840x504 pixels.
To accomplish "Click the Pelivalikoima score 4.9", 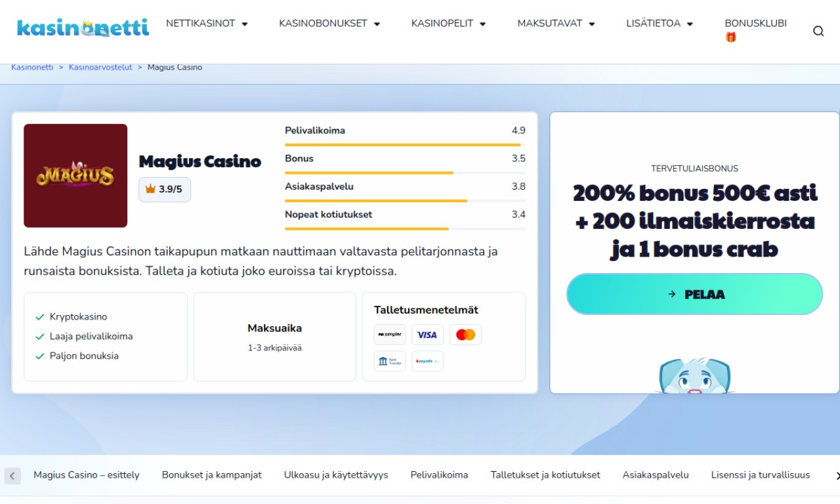I will coord(518,131).
